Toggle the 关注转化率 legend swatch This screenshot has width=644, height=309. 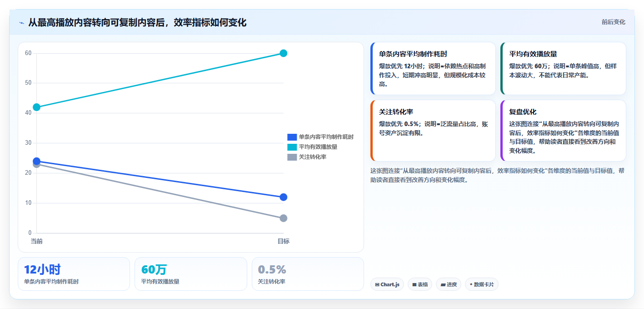click(292, 157)
